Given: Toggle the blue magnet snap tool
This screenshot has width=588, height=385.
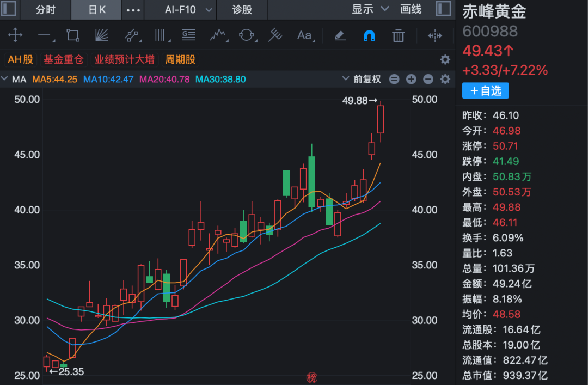Looking at the screenshot, I should 369,35.
